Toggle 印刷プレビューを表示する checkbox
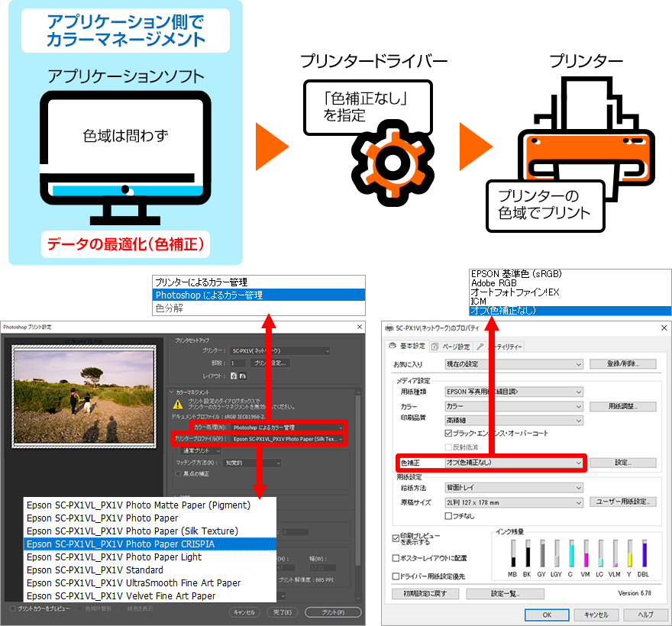 395,537
